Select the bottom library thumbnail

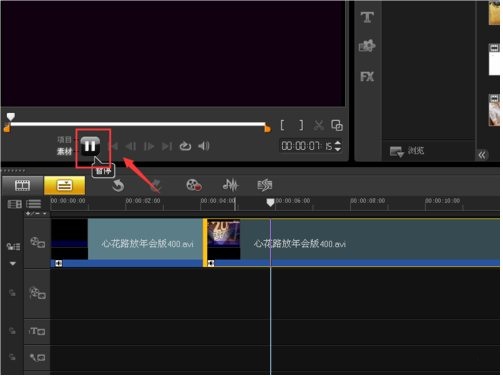pos(494,110)
